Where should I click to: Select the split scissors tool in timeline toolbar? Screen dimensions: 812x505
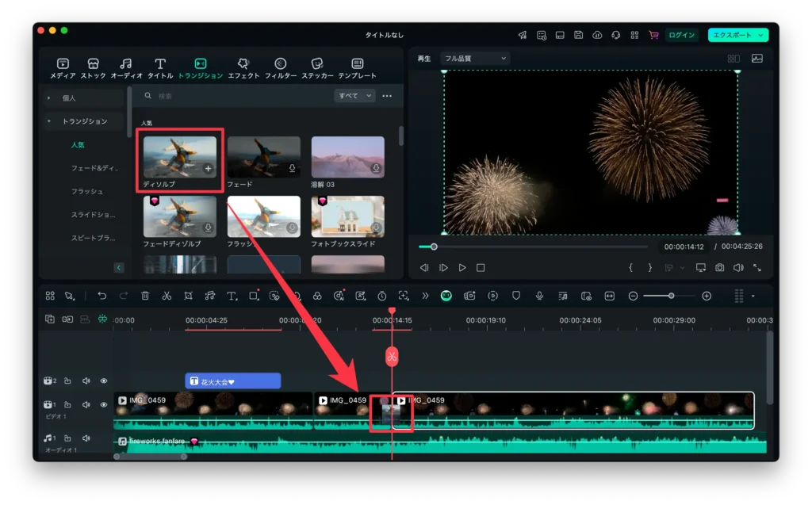(167, 296)
